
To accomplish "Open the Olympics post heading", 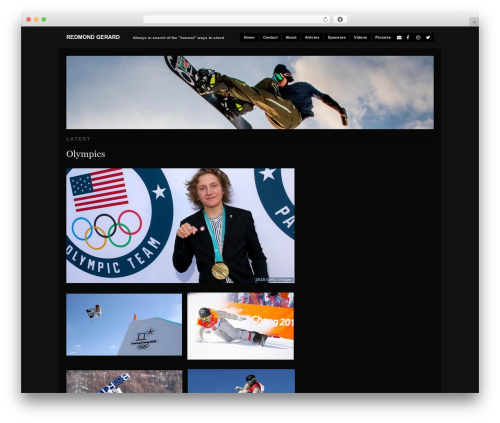I will [86, 154].
